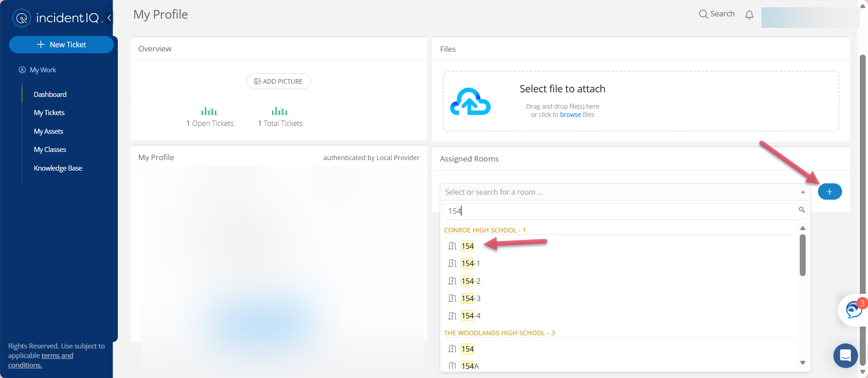The width and height of the screenshot is (868, 378).
Task: Click the New Ticket button
Action: [61, 45]
